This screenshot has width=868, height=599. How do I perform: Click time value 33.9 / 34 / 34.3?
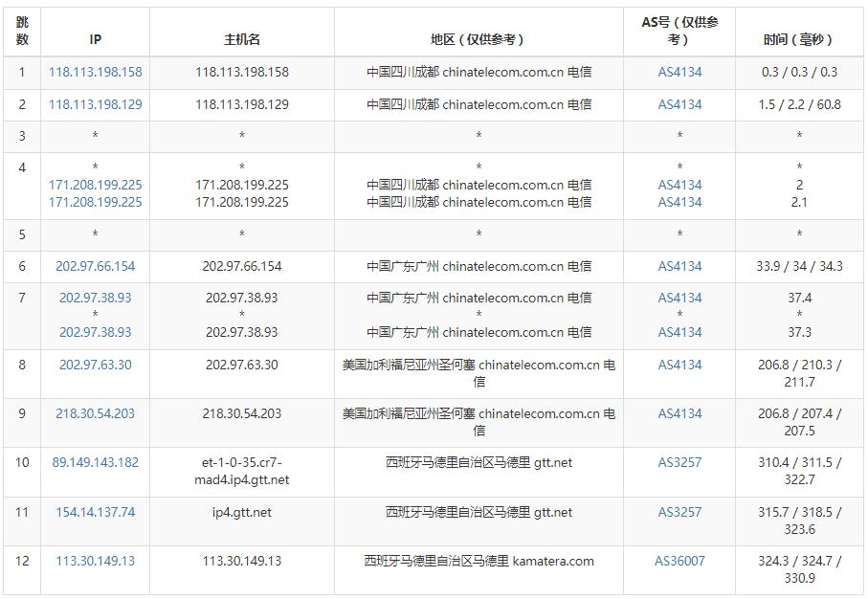click(799, 266)
